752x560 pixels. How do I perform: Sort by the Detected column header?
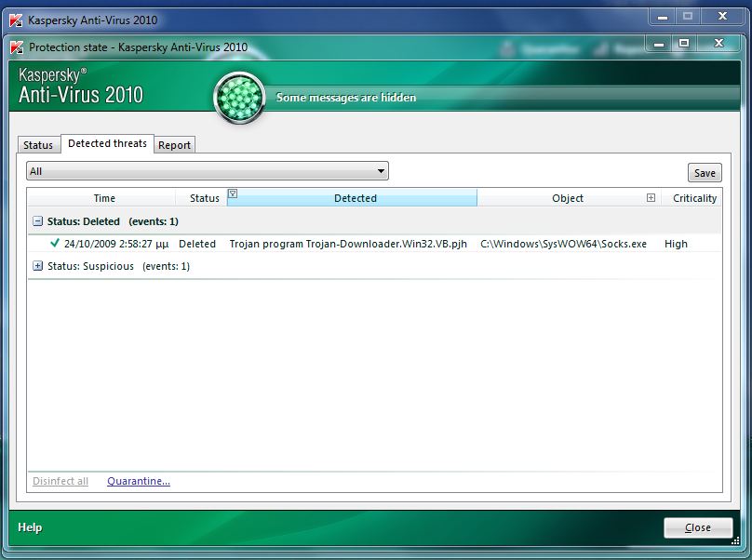point(356,198)
